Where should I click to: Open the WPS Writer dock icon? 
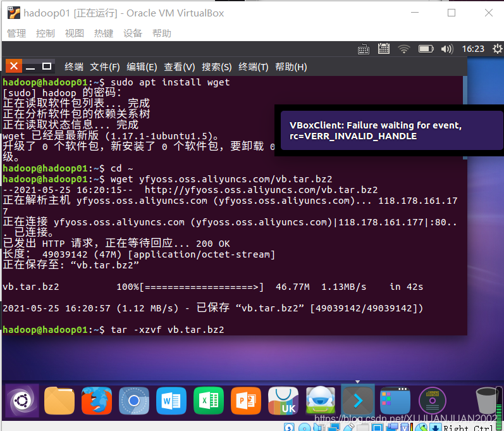pyautogui.click(x=171, y=401)
